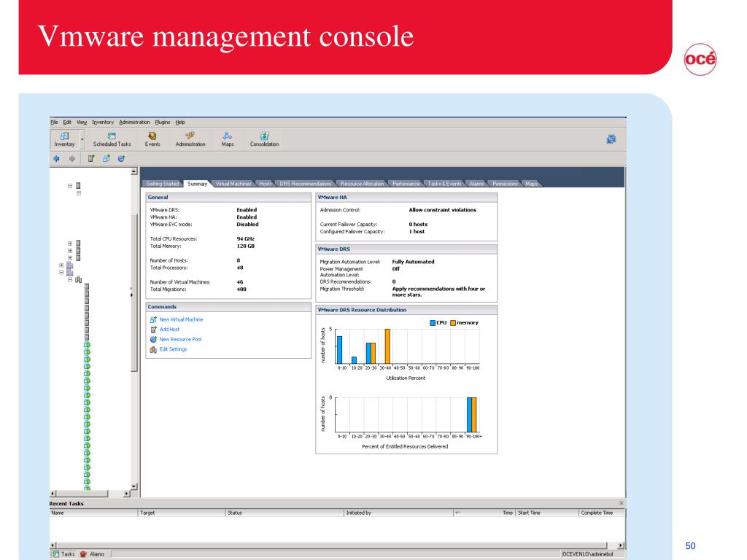Click inventory tree scroll down arrow
The height and width of the screenshot is (560, 747).
coord(134,486)
